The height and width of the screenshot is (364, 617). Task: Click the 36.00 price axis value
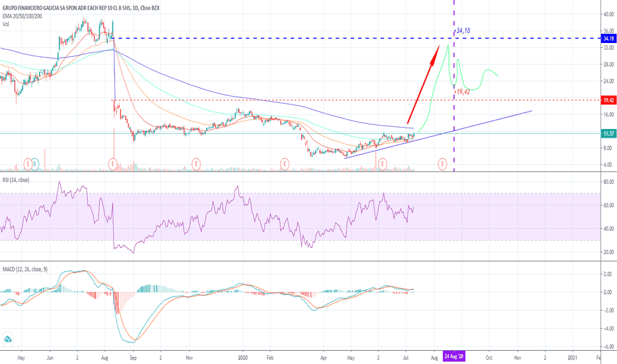[x=608, y=30]
